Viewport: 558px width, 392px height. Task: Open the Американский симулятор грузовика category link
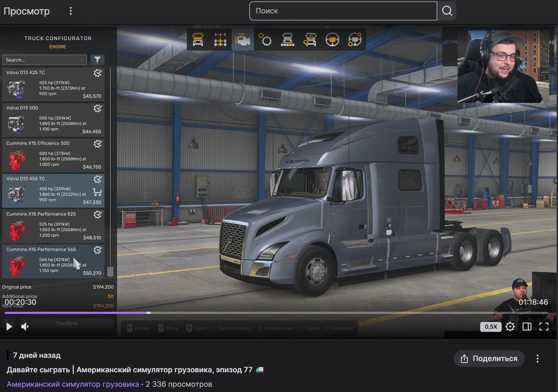click(73, 384)
